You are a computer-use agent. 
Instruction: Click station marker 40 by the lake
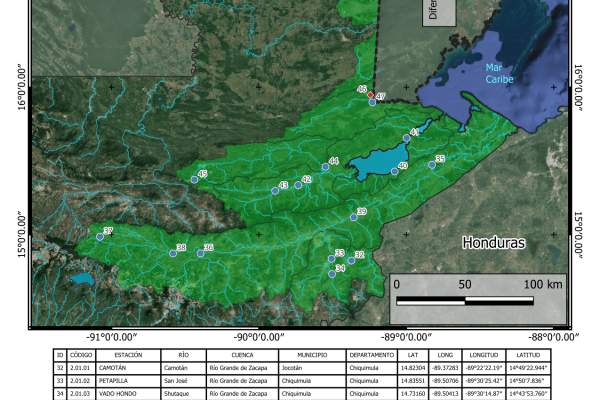[x=395, y=172]
